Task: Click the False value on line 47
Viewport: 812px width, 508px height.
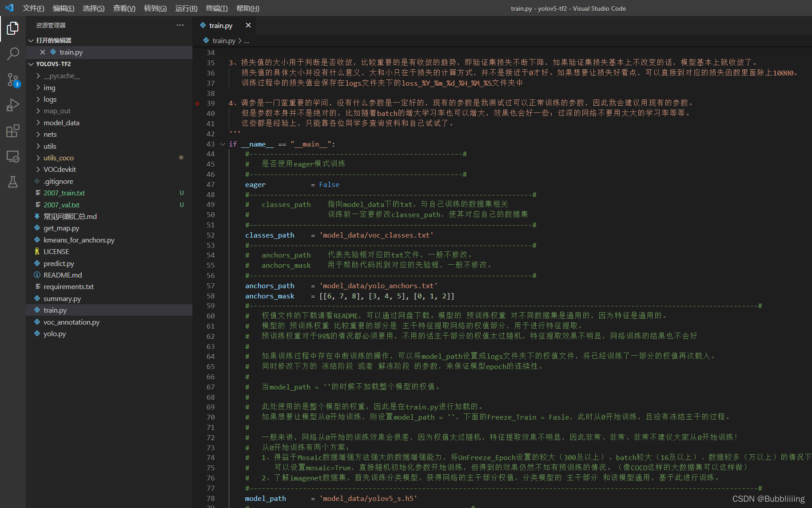Action: [x=329, y=184]
